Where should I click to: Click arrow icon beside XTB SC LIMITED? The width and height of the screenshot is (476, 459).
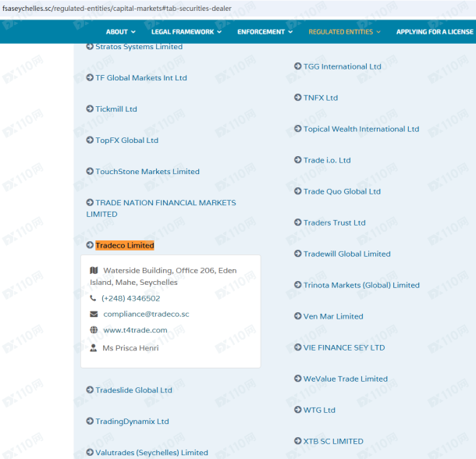pyautogui.click(x=298, y=441)
